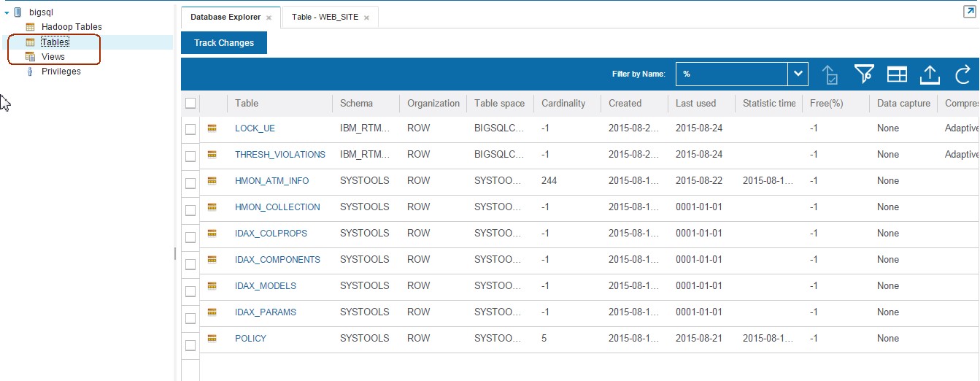This screenshot has height=381, width=980.
Task: Click the refresh icon in toolbar
Action: pyautogui.click(x=962, y=74)
